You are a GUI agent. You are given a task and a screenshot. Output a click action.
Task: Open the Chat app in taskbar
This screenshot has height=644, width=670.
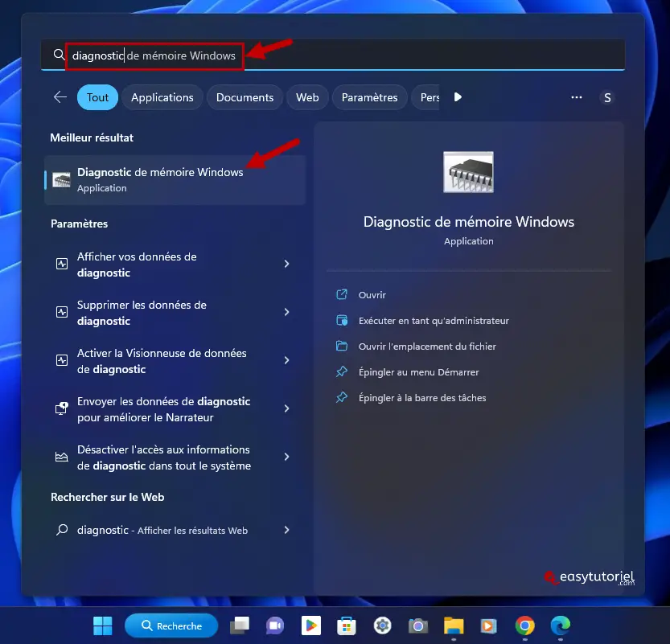tap(275, 626)
